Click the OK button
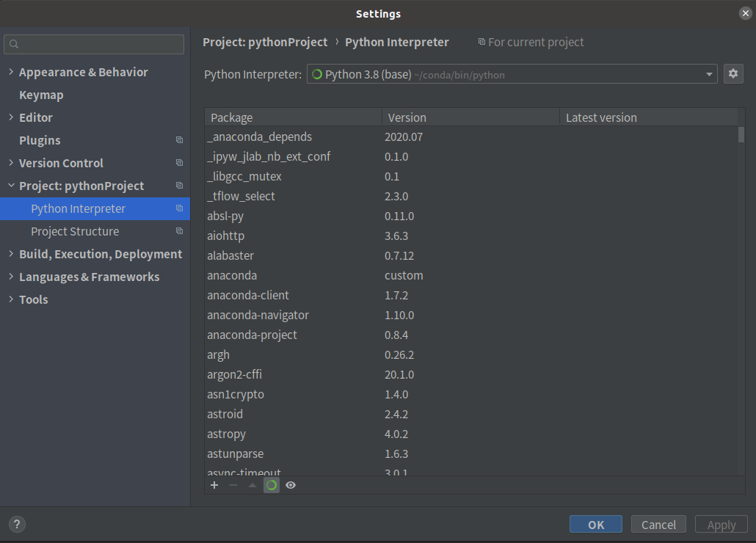 tap(596, 524)
